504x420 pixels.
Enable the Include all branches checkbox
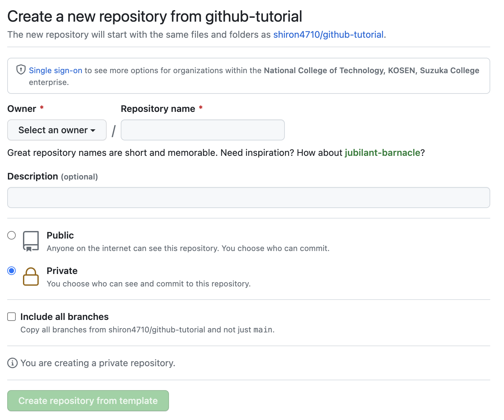tap(11, 317)
